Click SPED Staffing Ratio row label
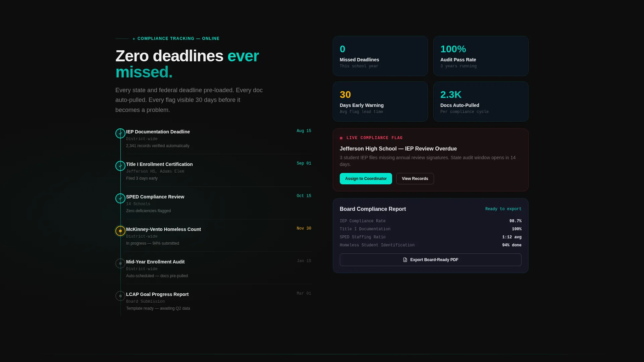 coord(363,237)
